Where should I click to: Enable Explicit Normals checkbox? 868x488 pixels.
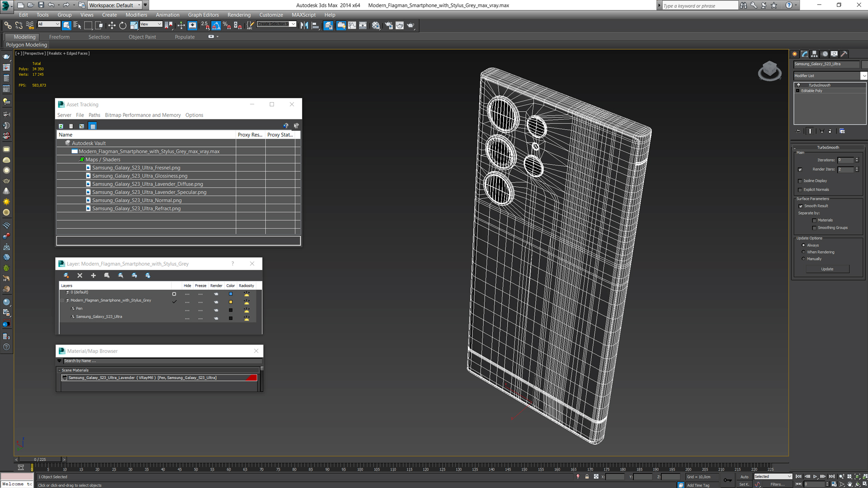click(x=800, y=190)
